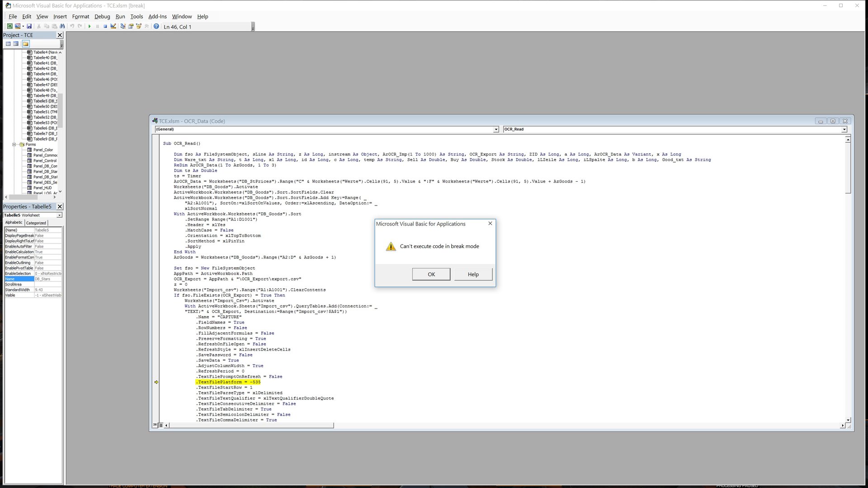Click the EnableSelection property value
This screenshot has width=868, height=488.
[48, 273]
